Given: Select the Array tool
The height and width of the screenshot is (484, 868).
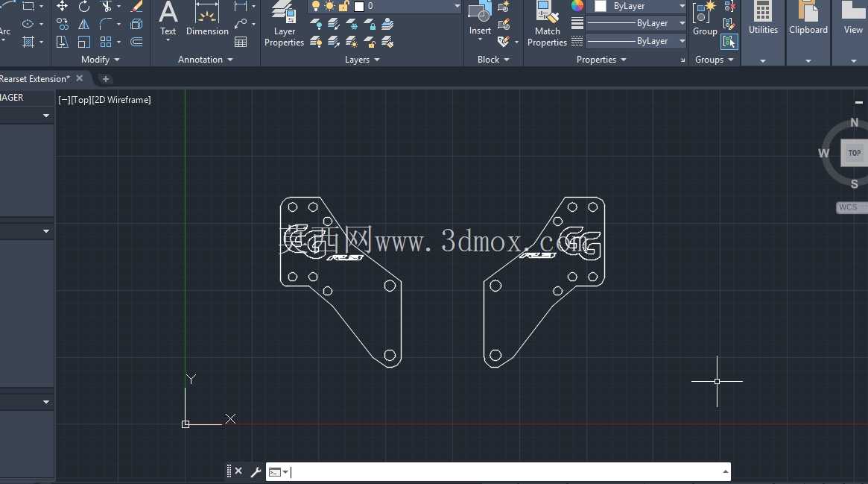Looking at the screenshot, I should [106, 42].
